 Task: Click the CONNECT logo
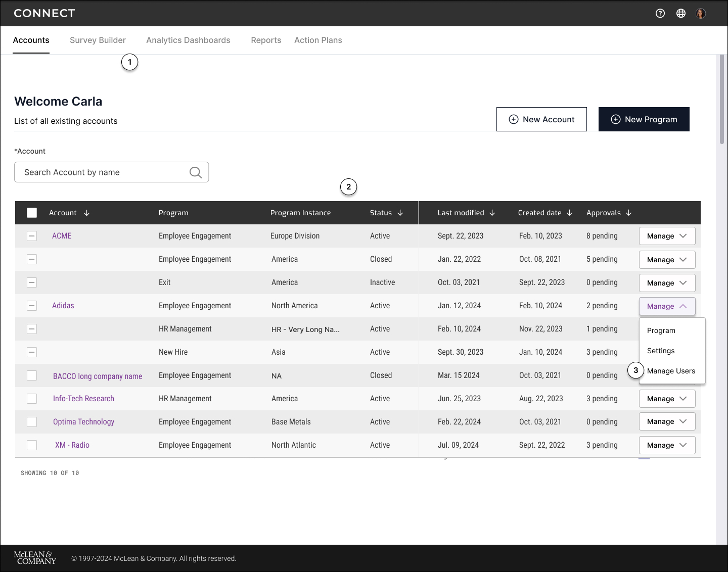[x=44, y=14]
